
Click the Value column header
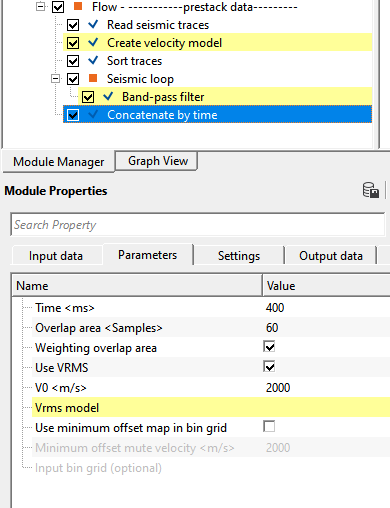326,286
